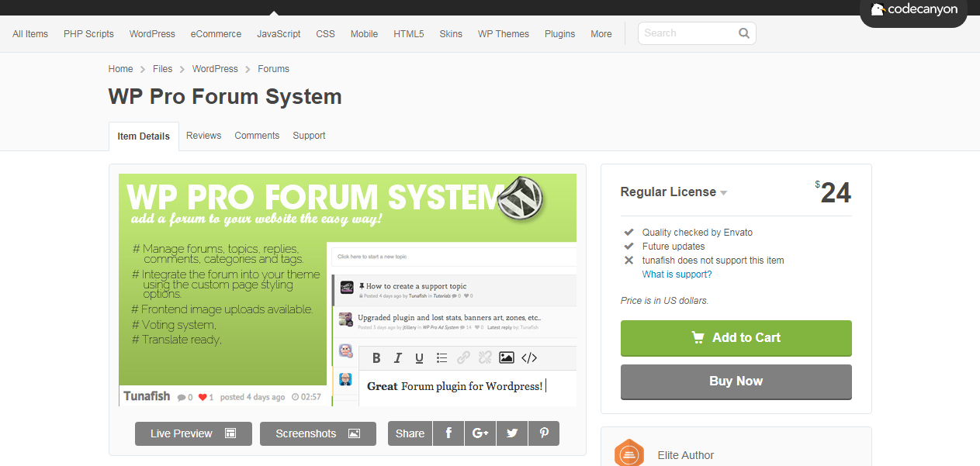Open WP Themes category
Screen dimensions: 980x466
click(x=504, y=34)
